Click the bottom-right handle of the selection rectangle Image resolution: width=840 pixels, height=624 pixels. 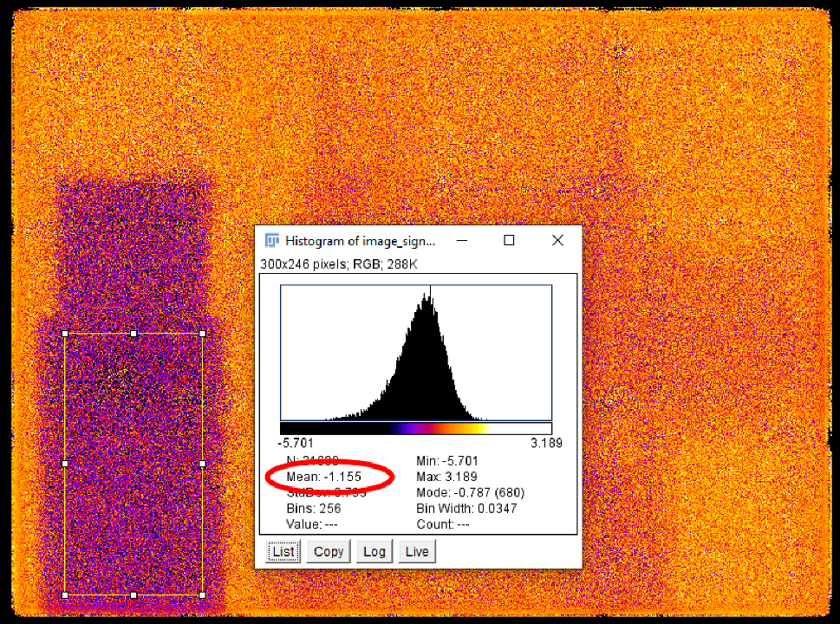point(202,595)
